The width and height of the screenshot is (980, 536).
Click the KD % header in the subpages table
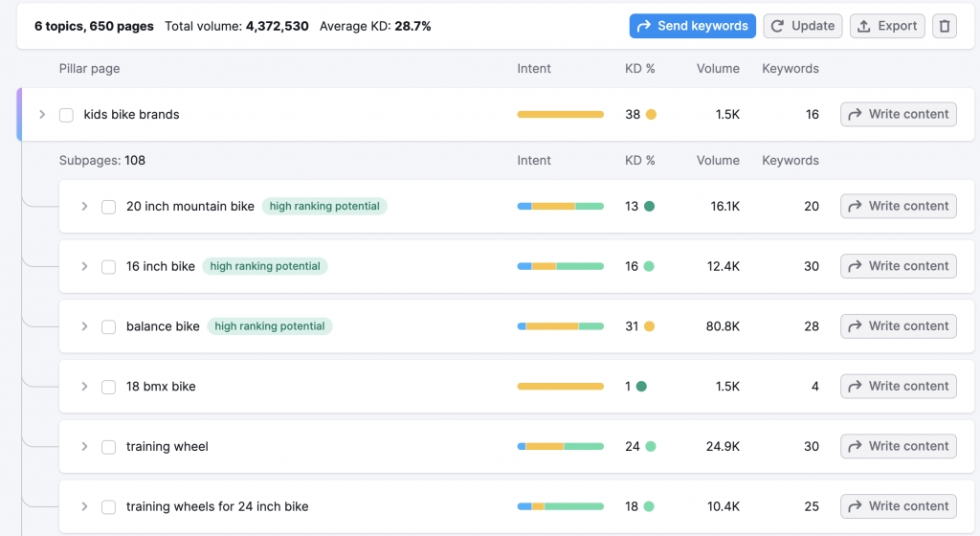click(x=640, y=161)
